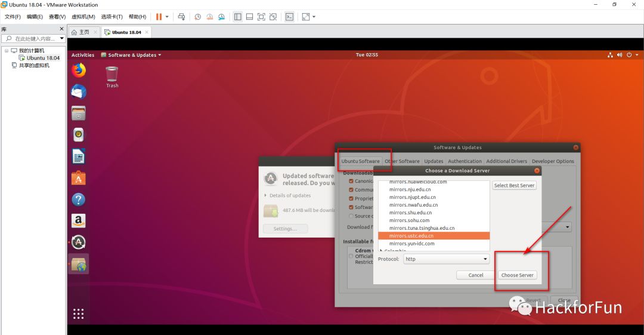
Task: Show applications grid in the dock
Action: (x=79, y=314)
